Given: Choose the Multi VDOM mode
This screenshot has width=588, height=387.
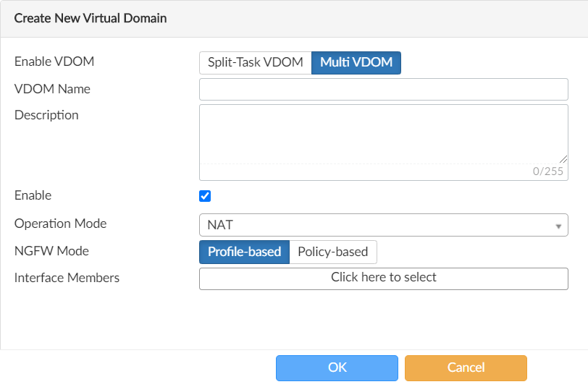Looking at the screenshot, I should (x=356, y=62).
